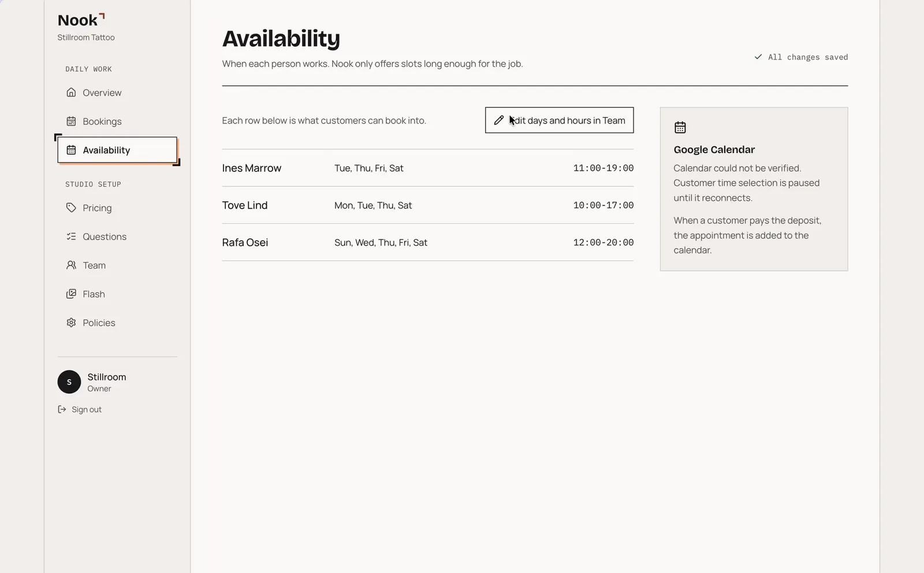The height and width of the screenshot is (573, 924).
Task: Click the Questions checklist icon
Action: tap(71, 237)
